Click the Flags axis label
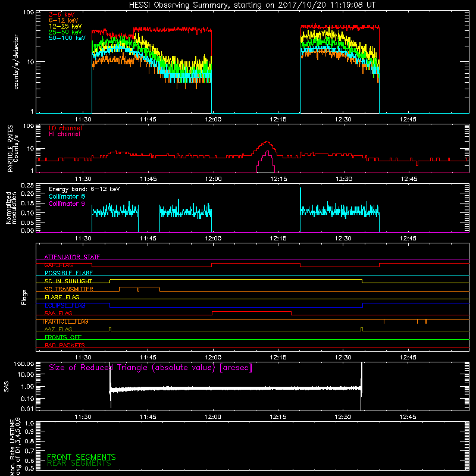 (x=24, y=297)
